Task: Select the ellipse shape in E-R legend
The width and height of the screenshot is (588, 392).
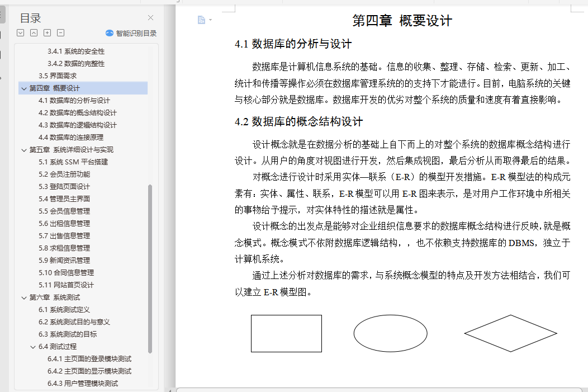Action: [x=390, y=333]
